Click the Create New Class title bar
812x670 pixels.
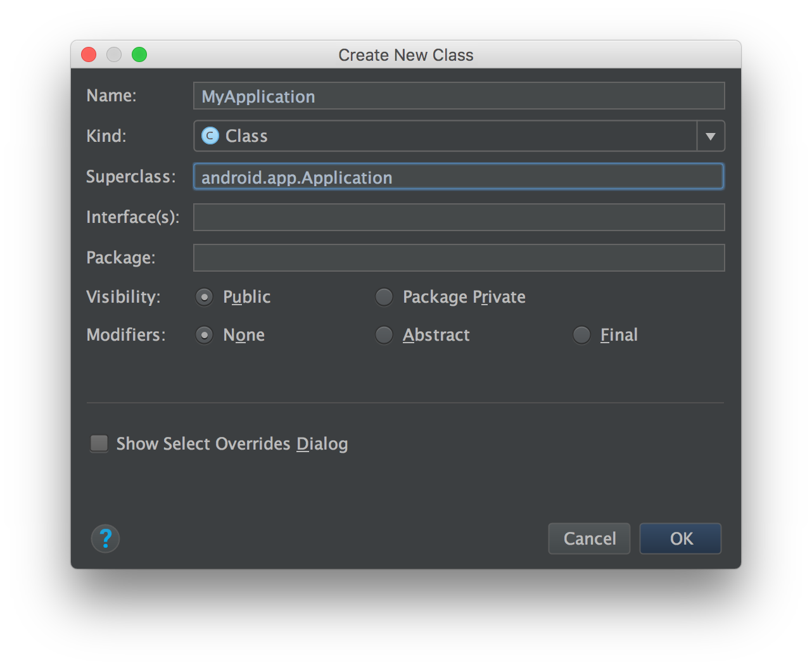pos(406,55)
